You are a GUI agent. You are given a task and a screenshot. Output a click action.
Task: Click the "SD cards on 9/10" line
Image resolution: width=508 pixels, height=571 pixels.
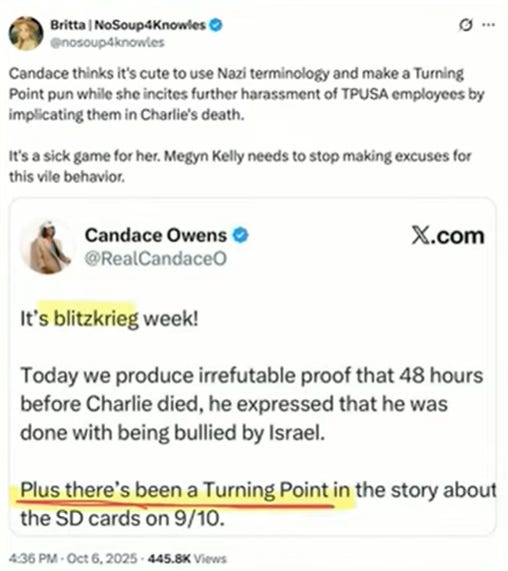click(122, 519)
